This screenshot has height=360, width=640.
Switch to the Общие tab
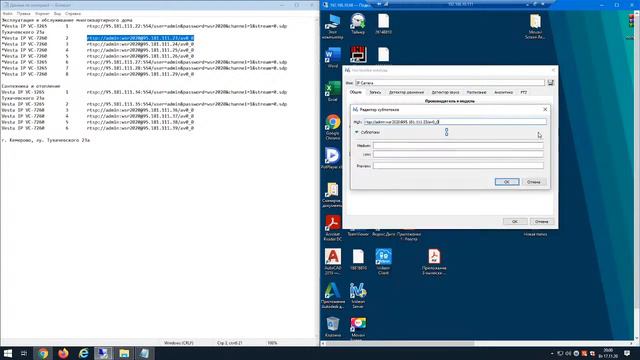(356, 92)
